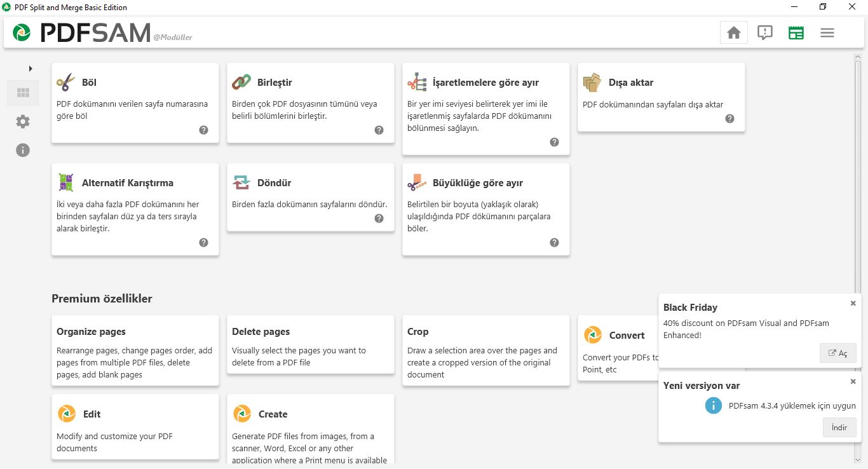Open settings gear in sidebar

click(23, 121)
